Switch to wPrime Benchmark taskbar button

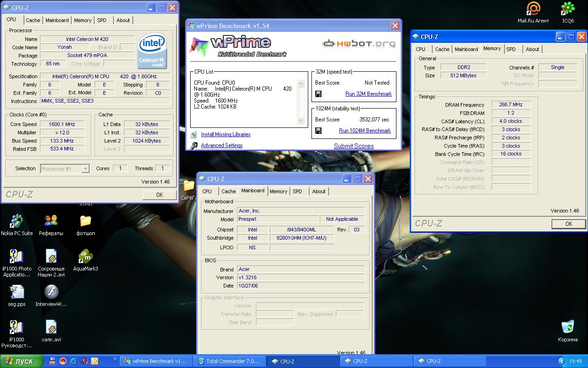pyautogui.click(x=156, y=361)
